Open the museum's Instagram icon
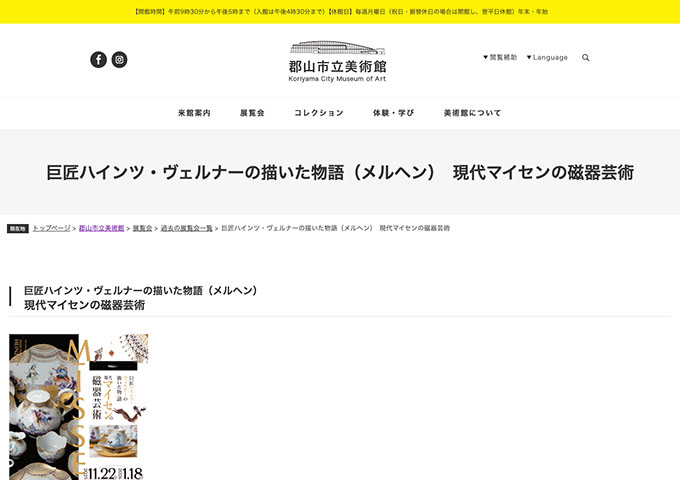This screenshot has height=480, width=680. coord(119,59)
